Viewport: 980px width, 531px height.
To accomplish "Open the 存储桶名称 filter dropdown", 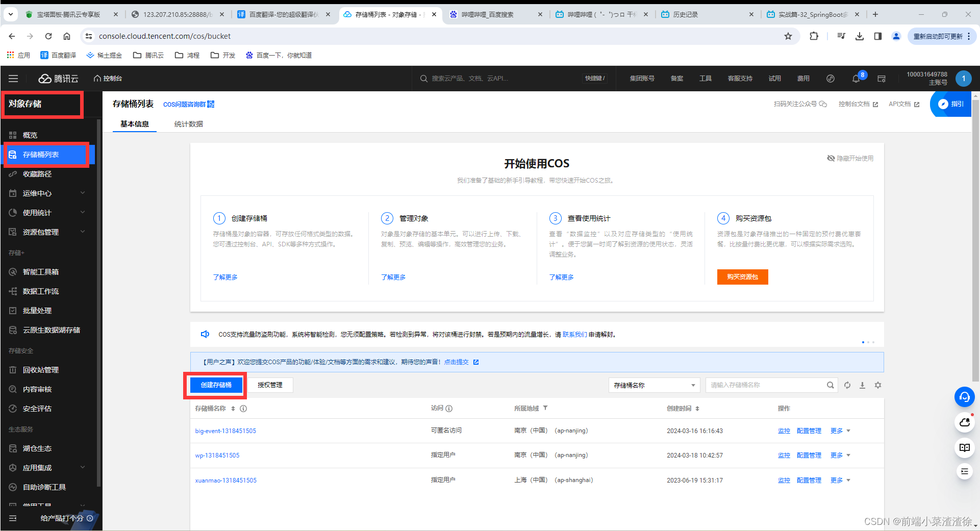I will click(x=654, y=385).
